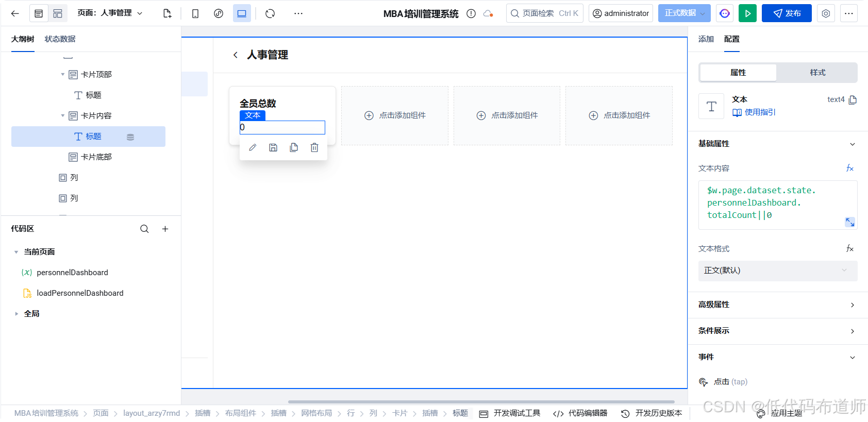Viewport: 868px width, 422px height.
Task: Add the 点击 (tap) event
Action: tap(723, 382)
